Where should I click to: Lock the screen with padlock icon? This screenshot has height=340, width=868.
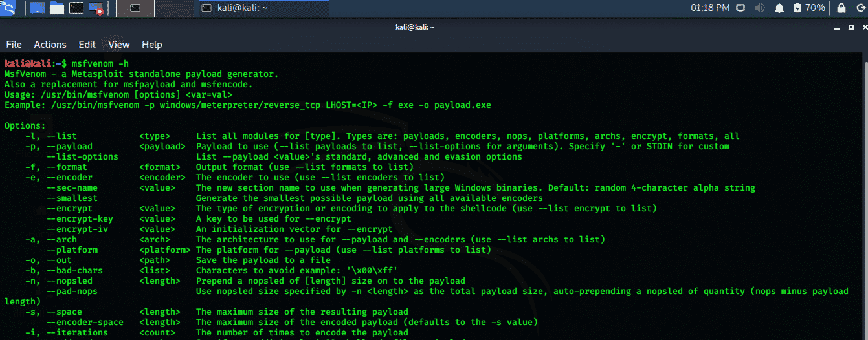841,8
